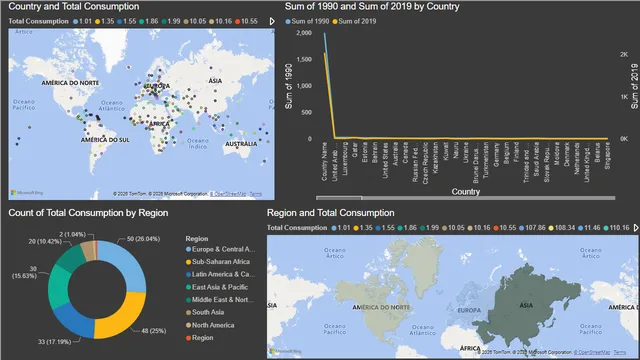Viewport: 640px width, 360px height.
Task: Select 10.55 in the Region map legend
Action: (505, 228)
